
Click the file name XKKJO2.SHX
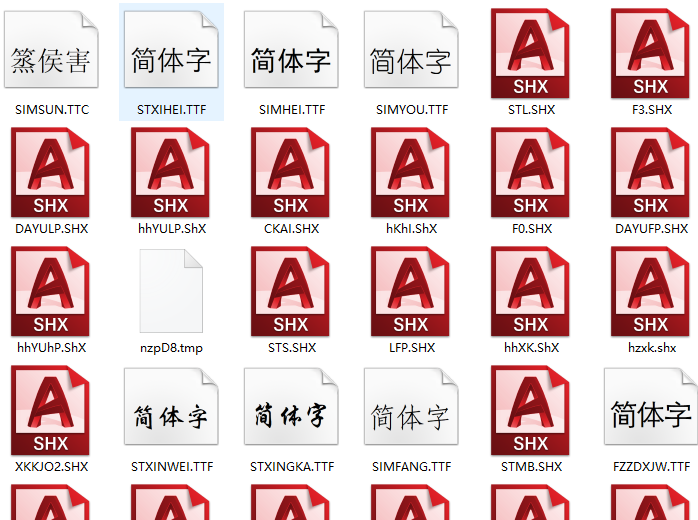click(52, 467)
